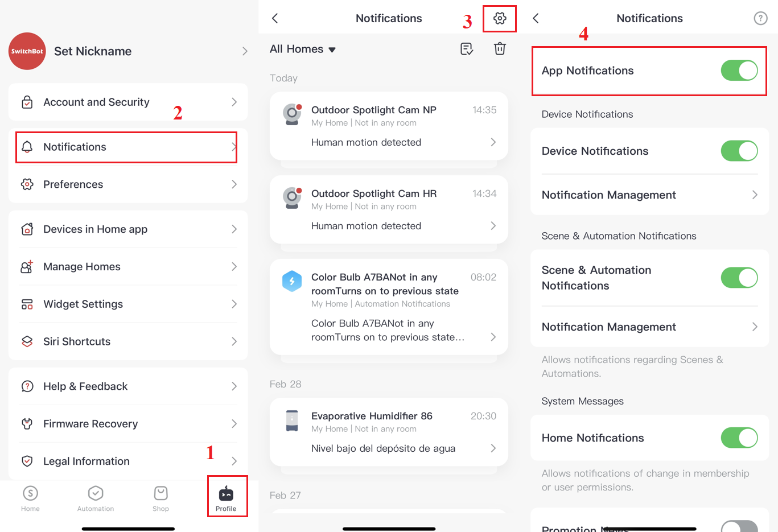The width and height of the screenshot is (778, 532).
Task: Click the SwitchBot profile avatar
Action: tap(27, 51)
